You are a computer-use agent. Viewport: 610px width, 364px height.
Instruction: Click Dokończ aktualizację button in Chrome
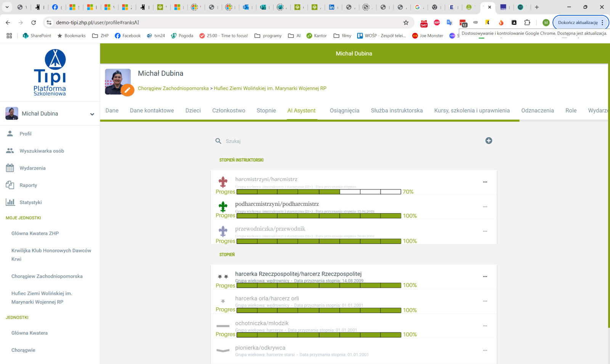(578, 22)
